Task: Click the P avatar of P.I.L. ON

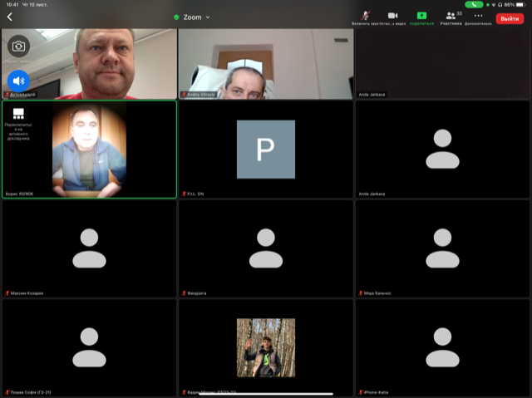Action: point(266,150)
